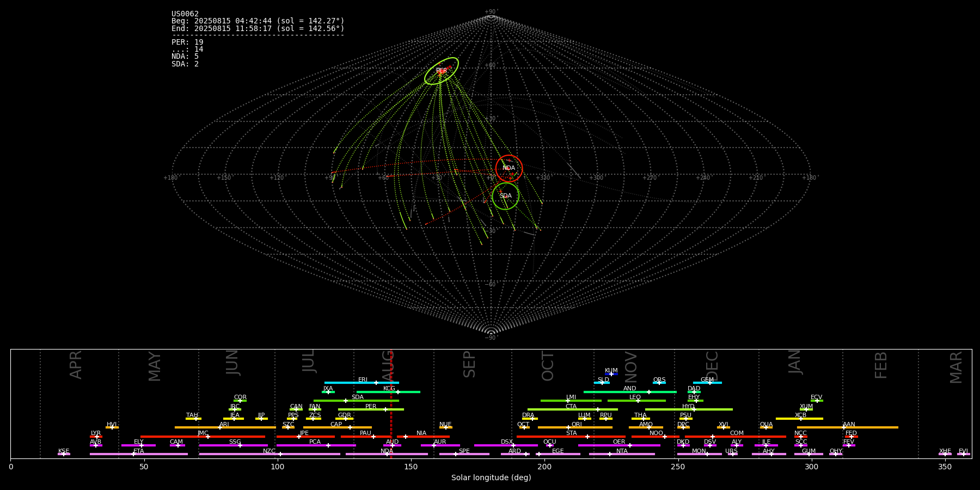Select the End: 20250815 11:58:17 line
Viewport: 980px width, 490px height.
pos(258,28)
